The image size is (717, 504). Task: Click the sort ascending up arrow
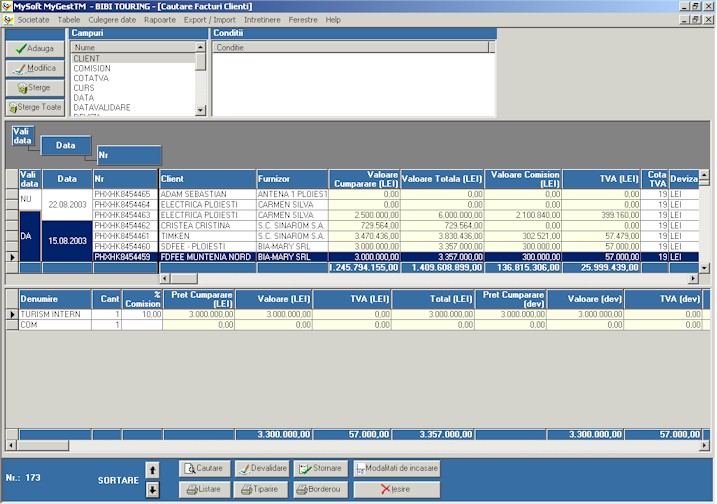tap(152, 469)
